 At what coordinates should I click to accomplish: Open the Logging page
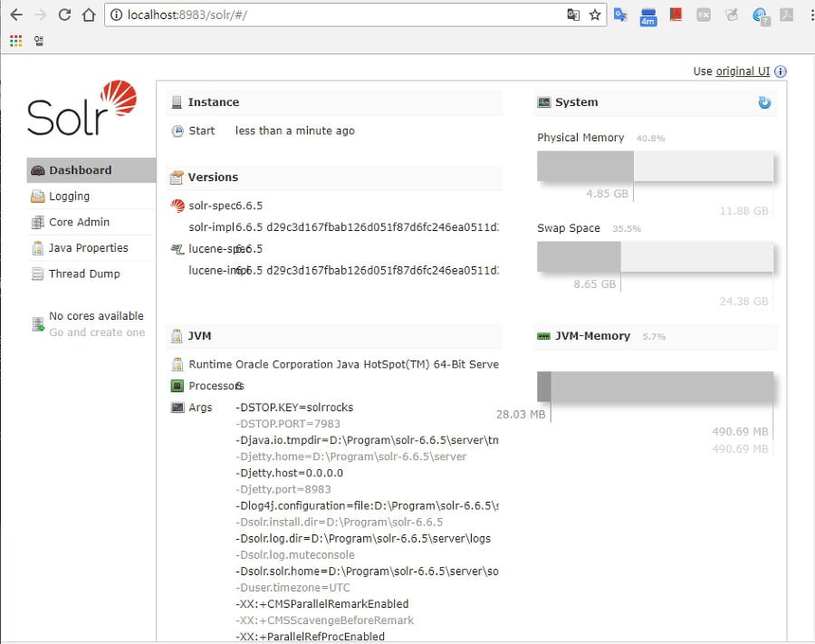pos(69,197)
